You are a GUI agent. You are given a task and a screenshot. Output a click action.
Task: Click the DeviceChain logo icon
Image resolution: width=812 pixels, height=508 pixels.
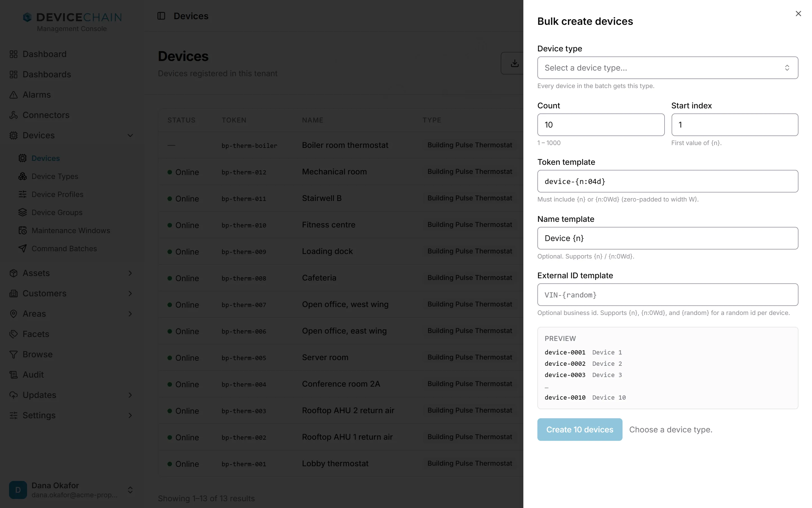[27, 17]
